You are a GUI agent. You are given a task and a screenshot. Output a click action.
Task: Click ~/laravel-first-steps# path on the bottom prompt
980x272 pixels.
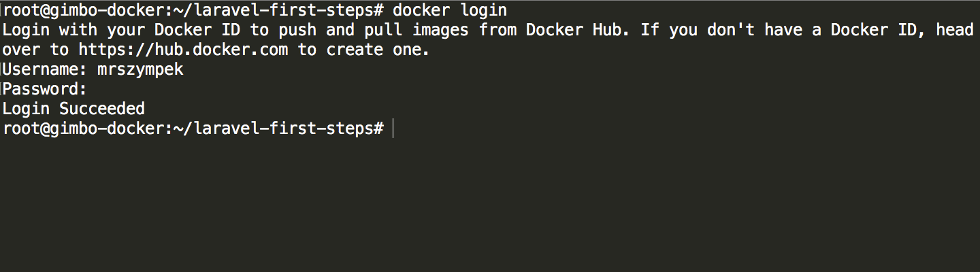279,129
